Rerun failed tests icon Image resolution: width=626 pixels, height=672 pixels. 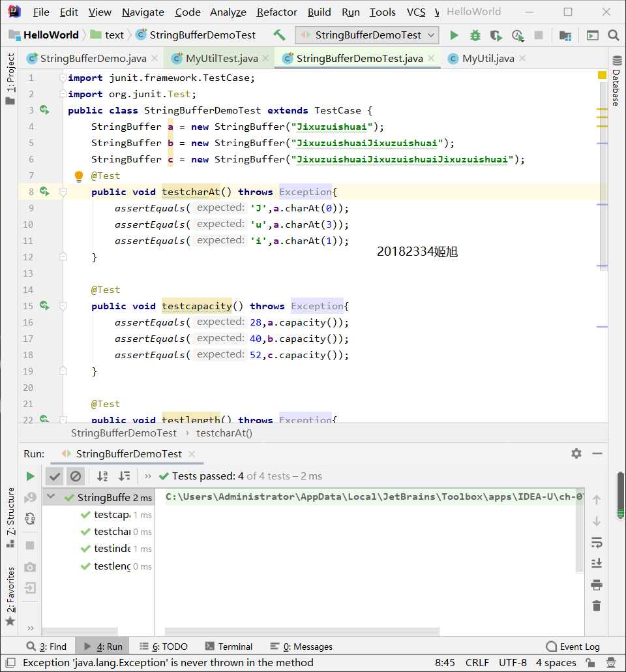pyautogui.click(x=30, y=498)
